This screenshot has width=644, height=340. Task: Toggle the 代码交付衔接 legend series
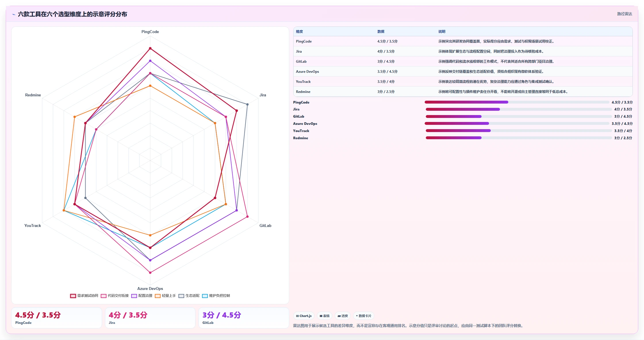coord(115,296)
